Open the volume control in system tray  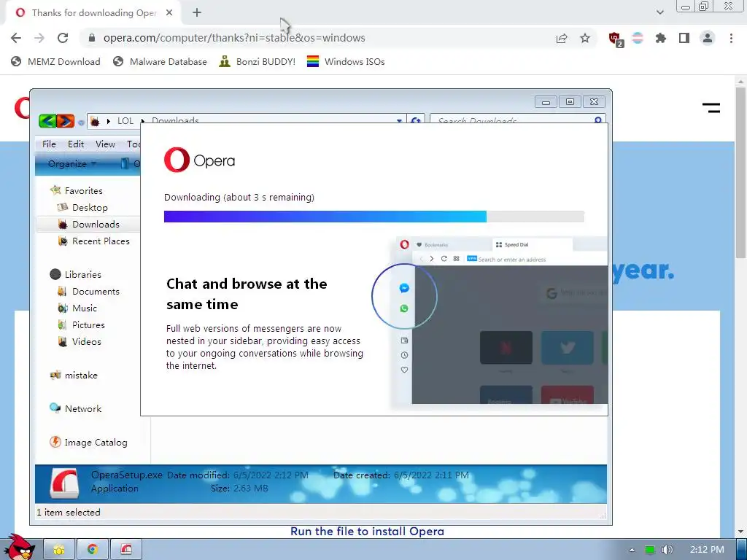tap(668, 550)
